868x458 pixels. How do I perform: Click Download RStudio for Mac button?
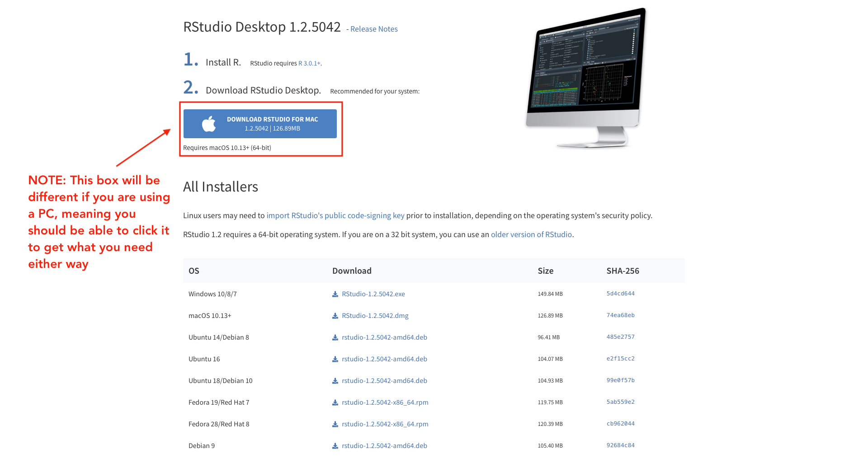pyautogui.click(x=260, y=124)
